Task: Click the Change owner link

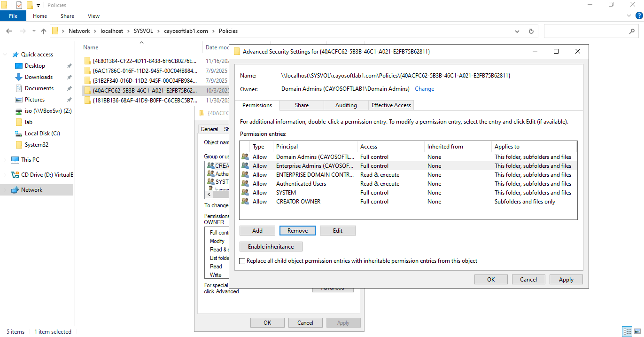Action: [x=424, y=89]
